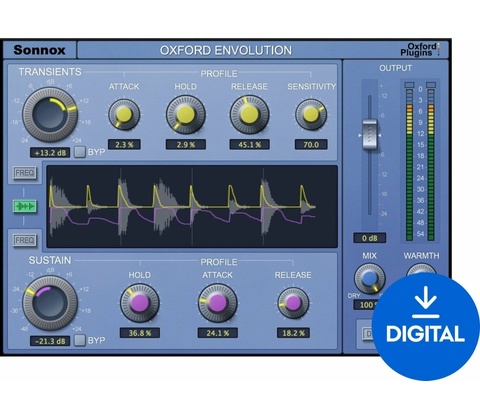
Task: Click the Transients Release knob
Action: 249,114
